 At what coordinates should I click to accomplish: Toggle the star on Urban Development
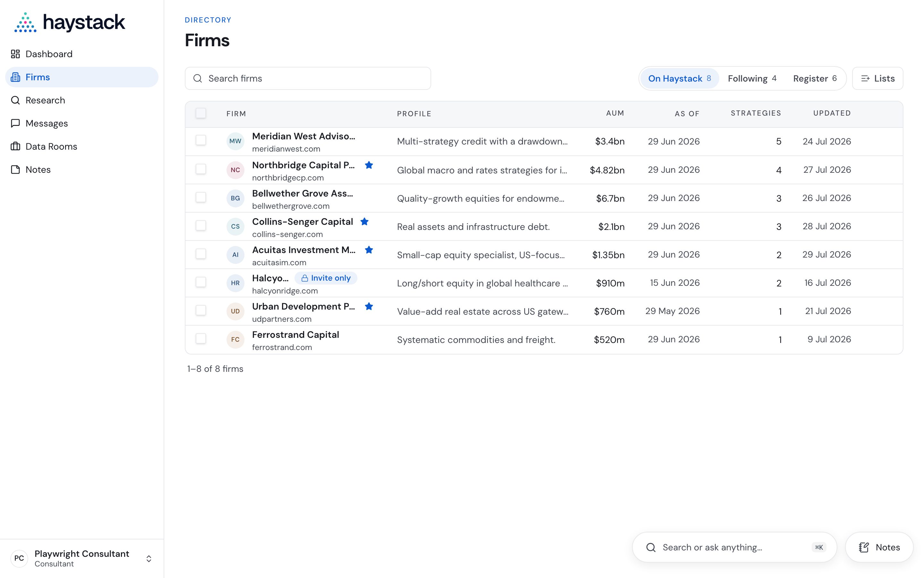point(369,307)
